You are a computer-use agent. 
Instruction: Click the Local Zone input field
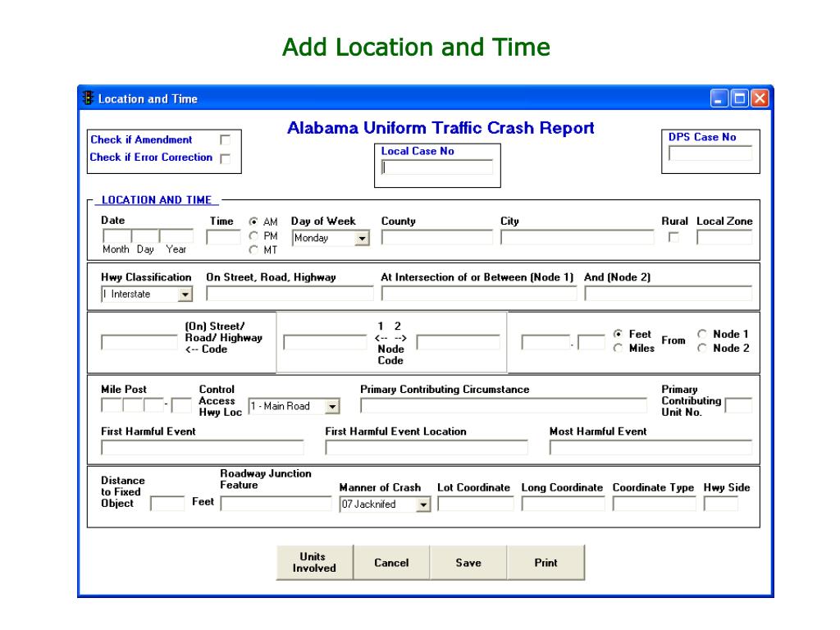click(725, 237)
